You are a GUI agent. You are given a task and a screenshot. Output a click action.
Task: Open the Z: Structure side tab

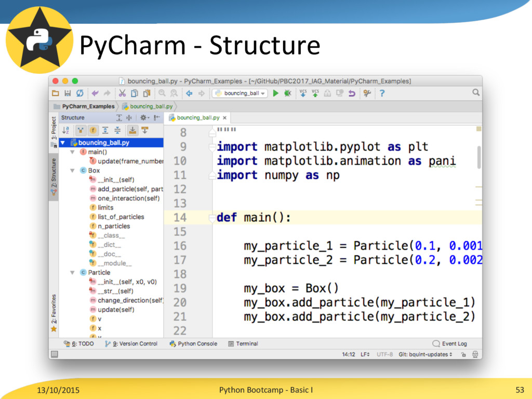[54, 177]
